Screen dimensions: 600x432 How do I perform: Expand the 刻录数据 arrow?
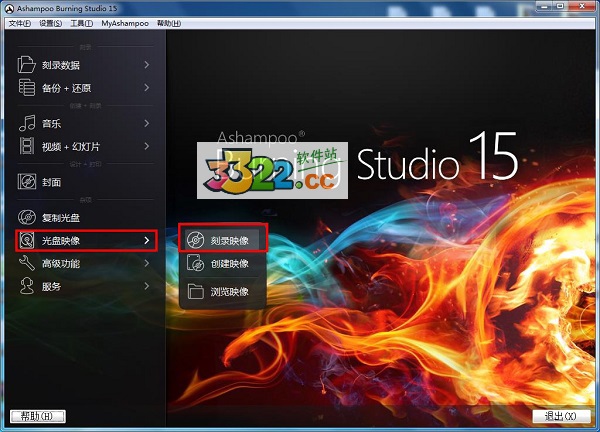click(147, 65)
